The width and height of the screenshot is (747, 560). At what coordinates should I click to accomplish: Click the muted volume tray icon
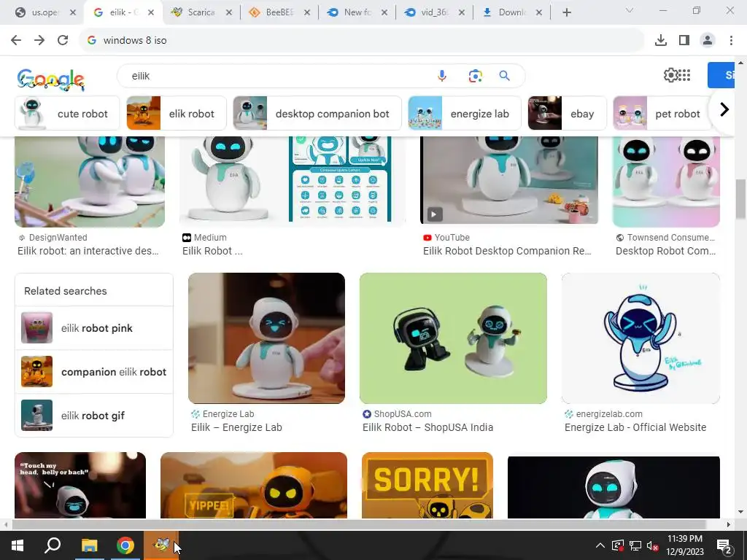pyautogui.click(x=653, y=545)
